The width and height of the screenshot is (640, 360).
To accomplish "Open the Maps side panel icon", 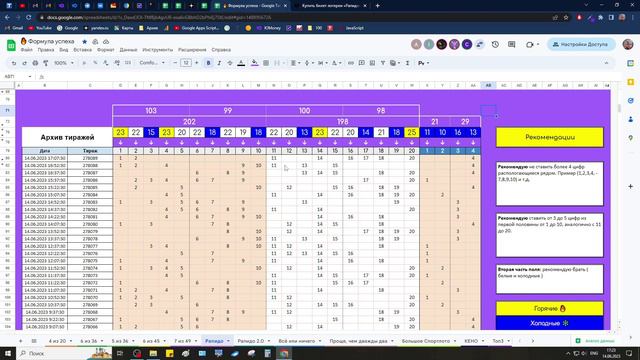I will 631,138.
